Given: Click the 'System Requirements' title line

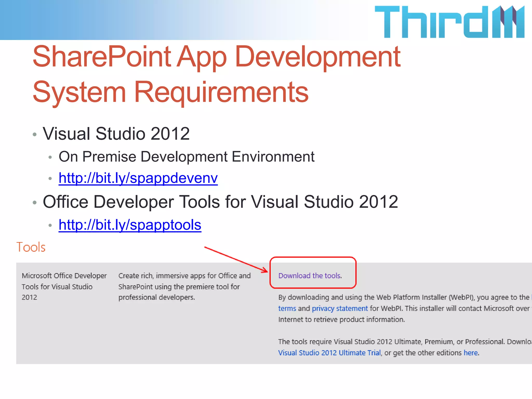Looking at the screenshot, I should [170, 92].
